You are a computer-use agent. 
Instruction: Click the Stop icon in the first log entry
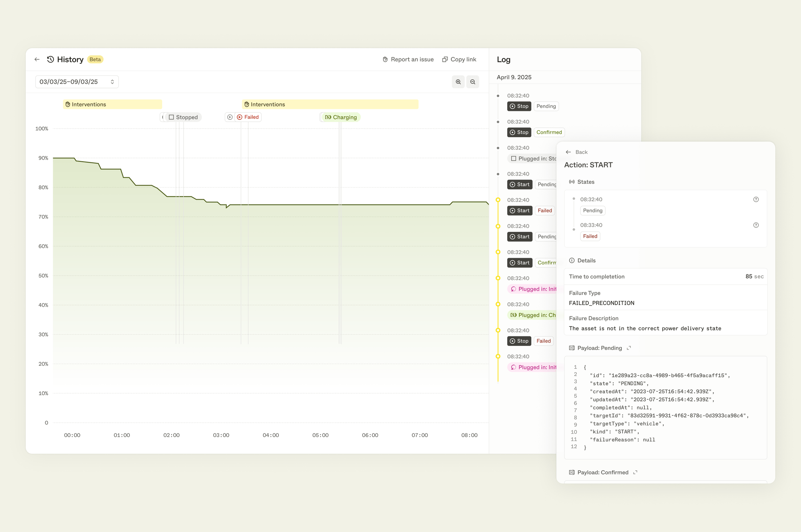tap(512, 106)
